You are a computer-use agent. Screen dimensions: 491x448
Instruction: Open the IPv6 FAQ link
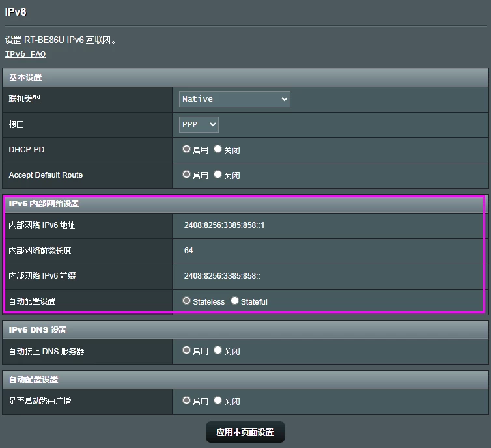coord(25,54)
